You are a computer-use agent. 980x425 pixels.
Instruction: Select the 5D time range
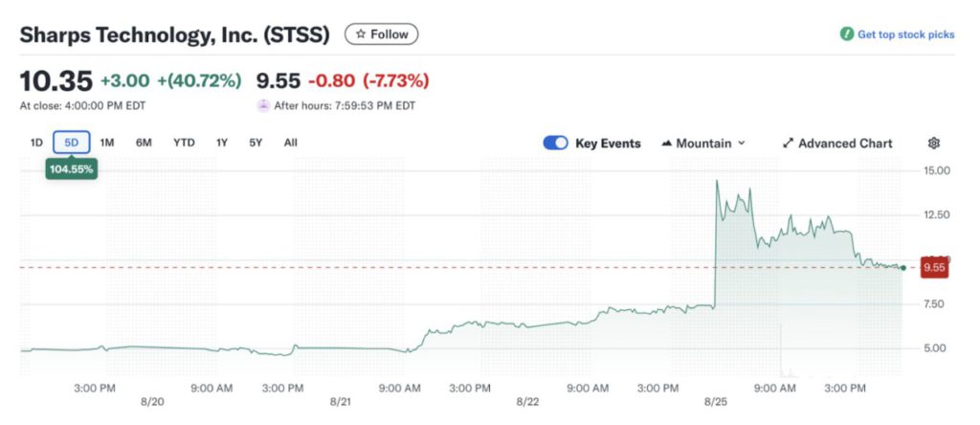coord(72,143)
